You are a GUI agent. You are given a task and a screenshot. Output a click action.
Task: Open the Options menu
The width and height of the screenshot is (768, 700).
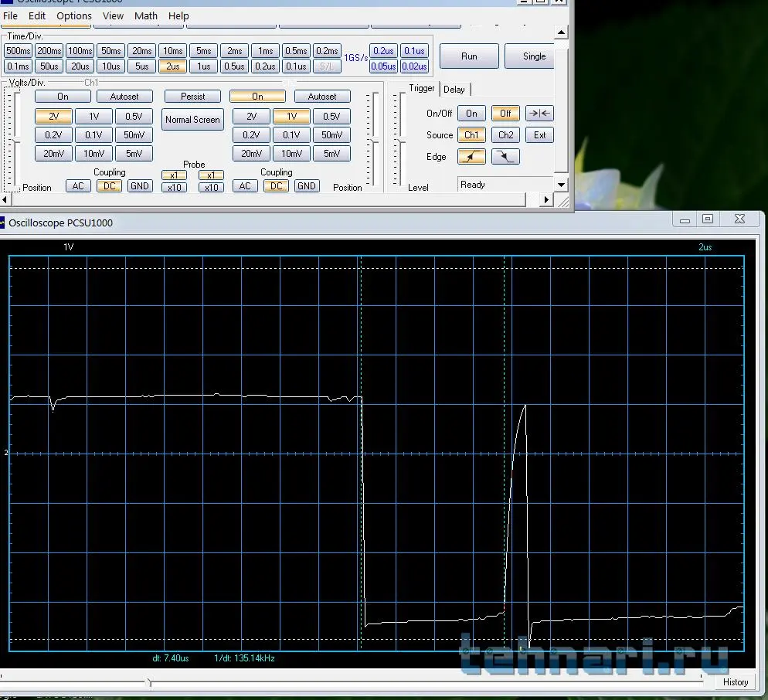point(74,15)
